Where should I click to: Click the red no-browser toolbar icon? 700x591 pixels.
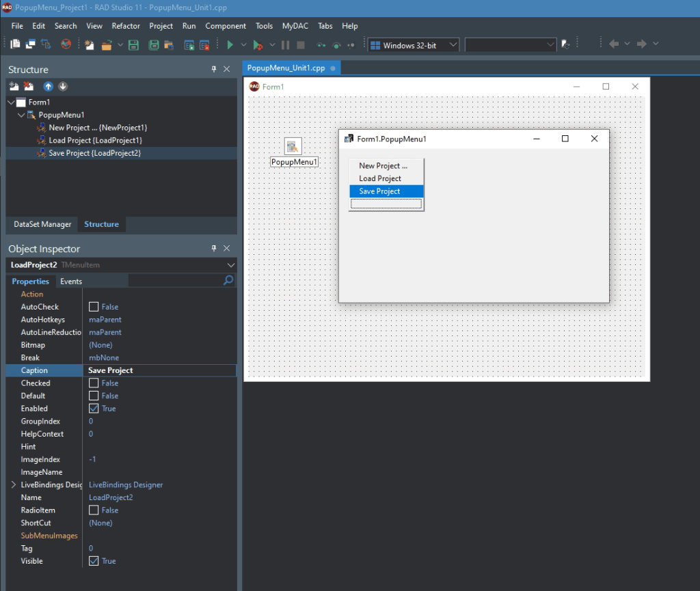click(x=66, y=44)
